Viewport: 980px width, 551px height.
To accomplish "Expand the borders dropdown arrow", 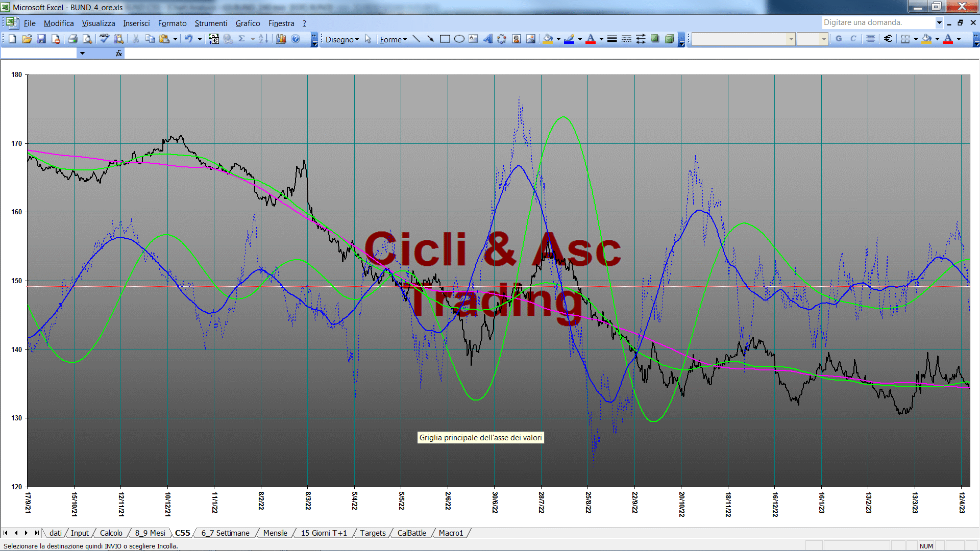I will (916, 39).
